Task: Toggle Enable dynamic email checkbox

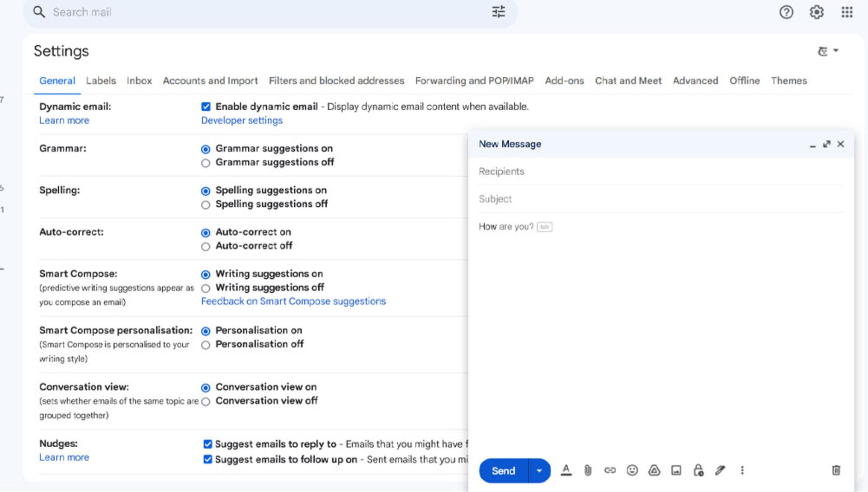Action: point(206,107)
